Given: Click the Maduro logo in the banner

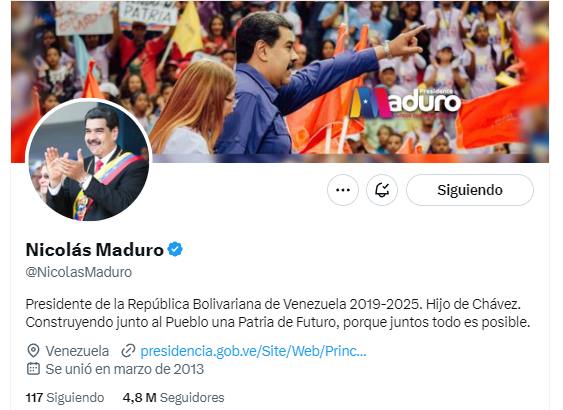Looking at the screenshot, I should [405, 103].
